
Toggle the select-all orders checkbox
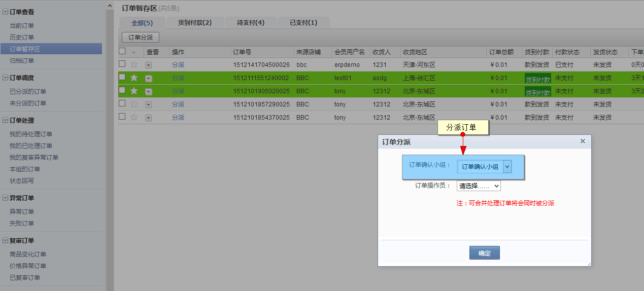tap(122, 51)
